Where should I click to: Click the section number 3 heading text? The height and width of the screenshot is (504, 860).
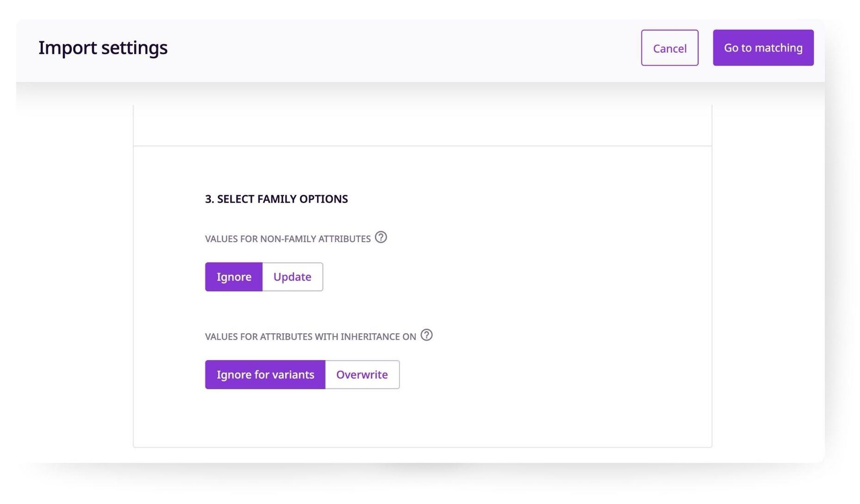[x=276, y=199]
